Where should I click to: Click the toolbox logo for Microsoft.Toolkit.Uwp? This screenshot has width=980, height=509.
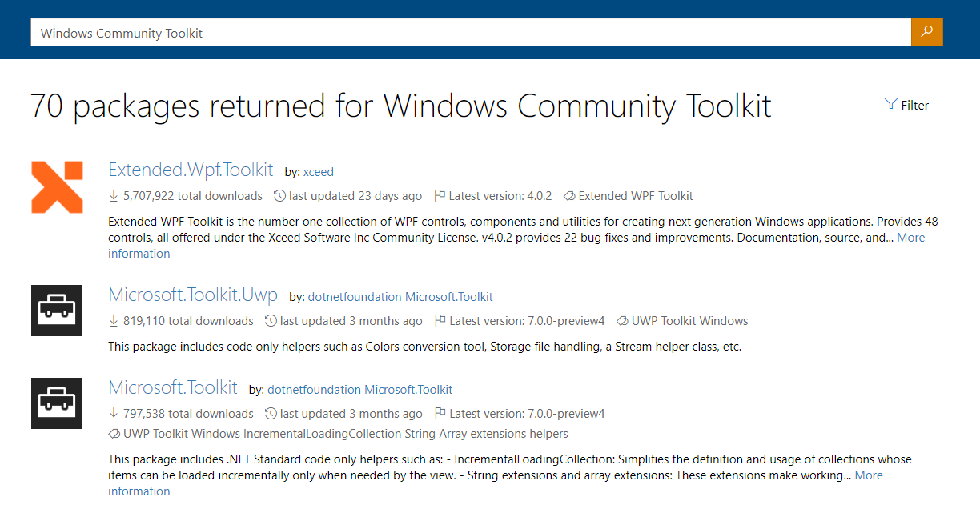pos(57,311)
